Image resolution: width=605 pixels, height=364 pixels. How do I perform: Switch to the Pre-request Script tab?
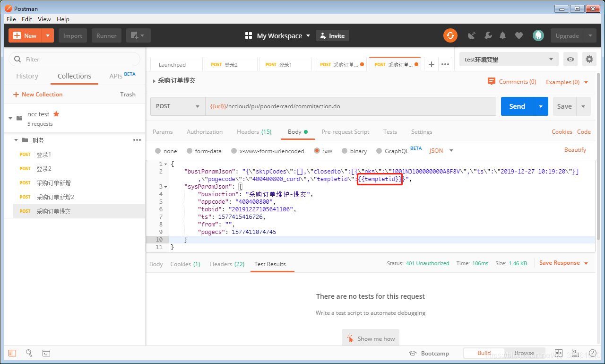pos(346,131)
